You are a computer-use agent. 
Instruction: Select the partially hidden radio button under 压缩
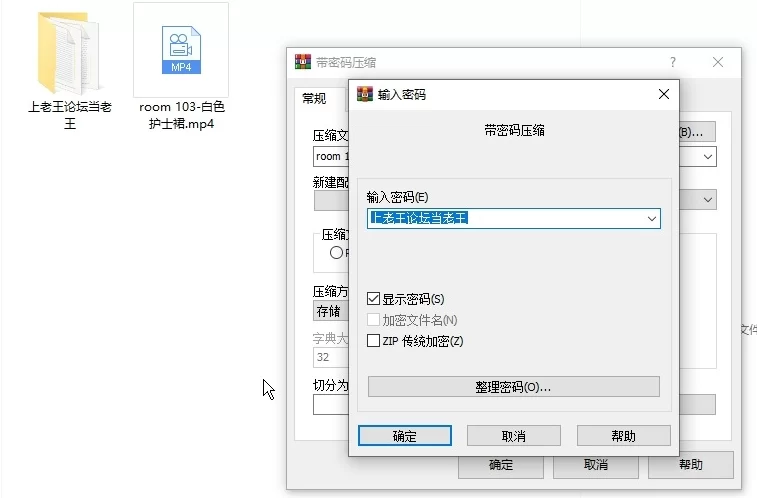(336, 252)
